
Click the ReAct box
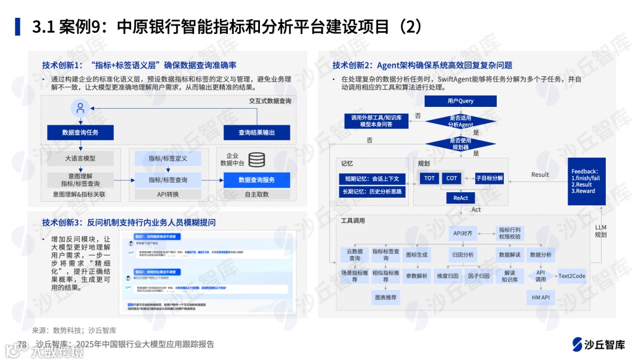(460, 198)
